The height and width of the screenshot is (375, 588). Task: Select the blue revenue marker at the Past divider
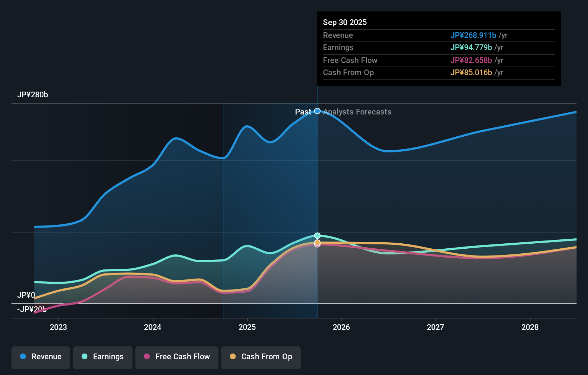tap(317, 111)
